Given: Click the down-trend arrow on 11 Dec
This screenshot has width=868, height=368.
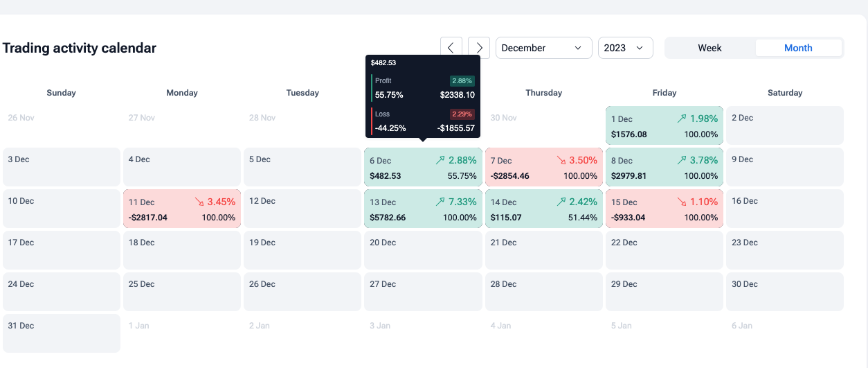Looking at the screenshot, I should point(199,202).
